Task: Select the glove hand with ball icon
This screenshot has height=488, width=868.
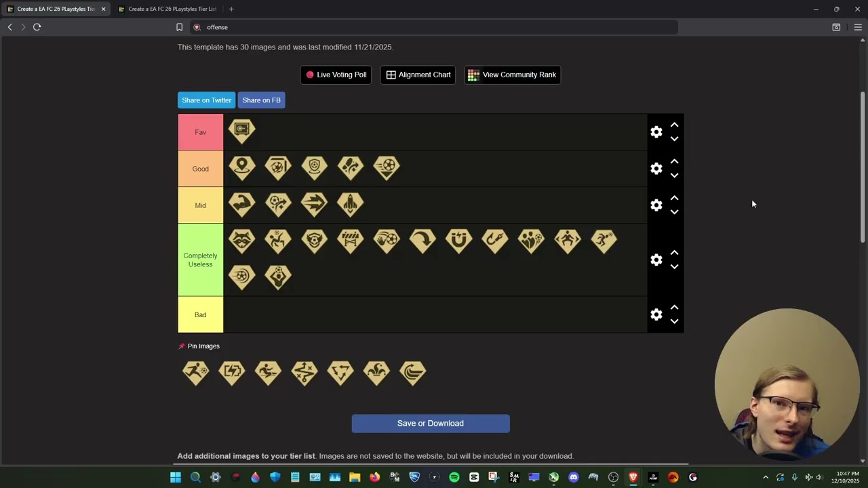Action: [x=387, y=241]
